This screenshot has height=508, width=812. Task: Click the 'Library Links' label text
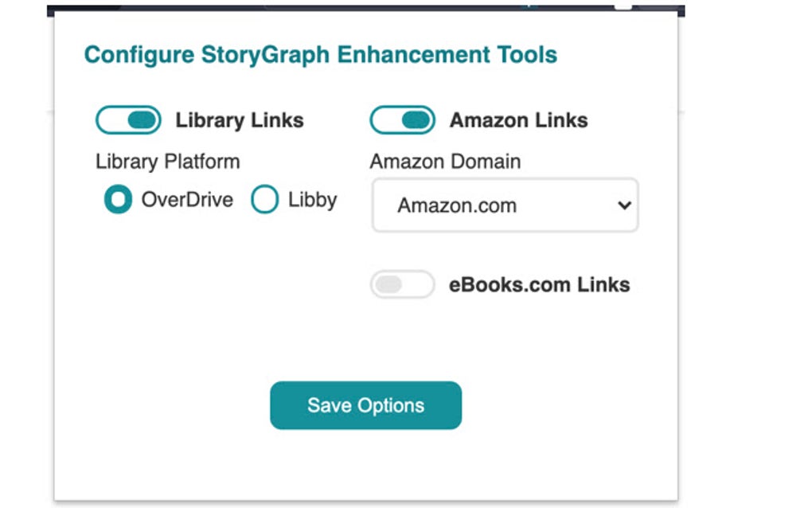tap(240, 120)
